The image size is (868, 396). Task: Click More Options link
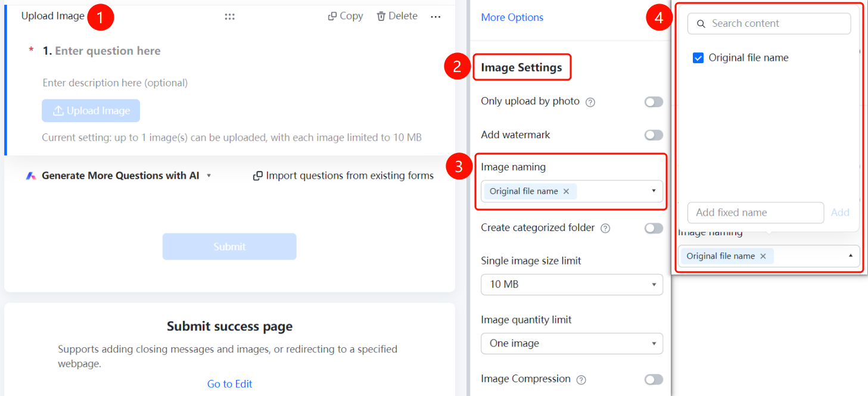coord(512,17)
